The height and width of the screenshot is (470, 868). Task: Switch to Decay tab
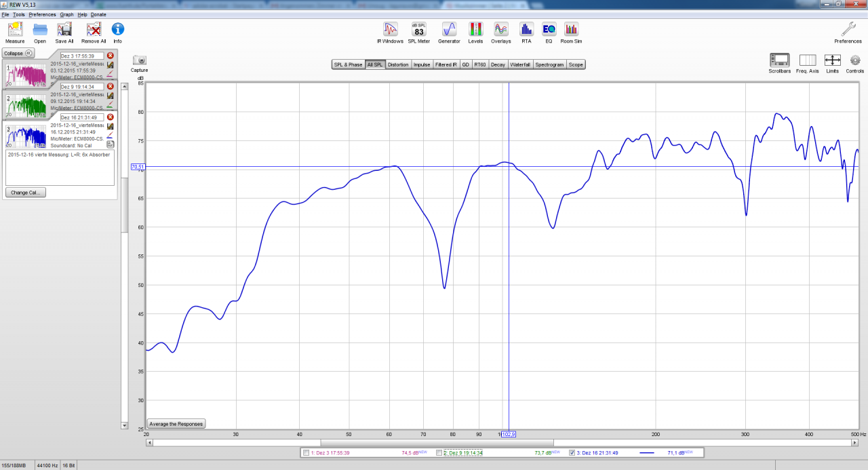(498, 64)
